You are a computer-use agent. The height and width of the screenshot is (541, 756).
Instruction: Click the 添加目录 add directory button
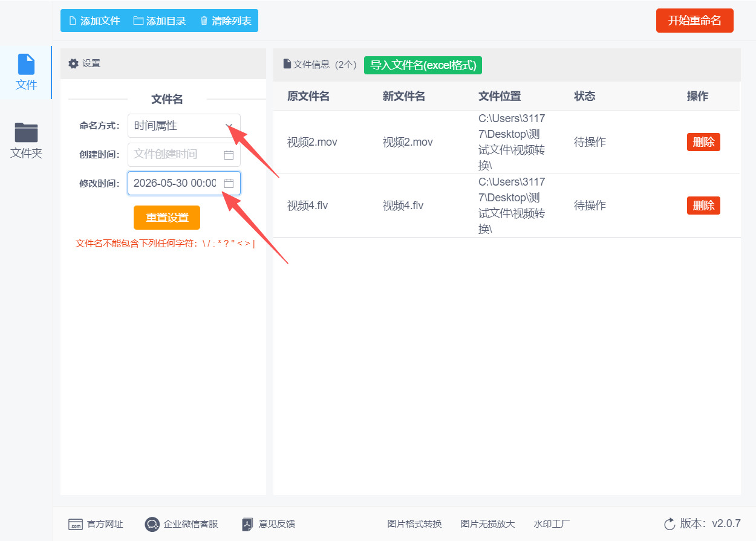point(160,21)
